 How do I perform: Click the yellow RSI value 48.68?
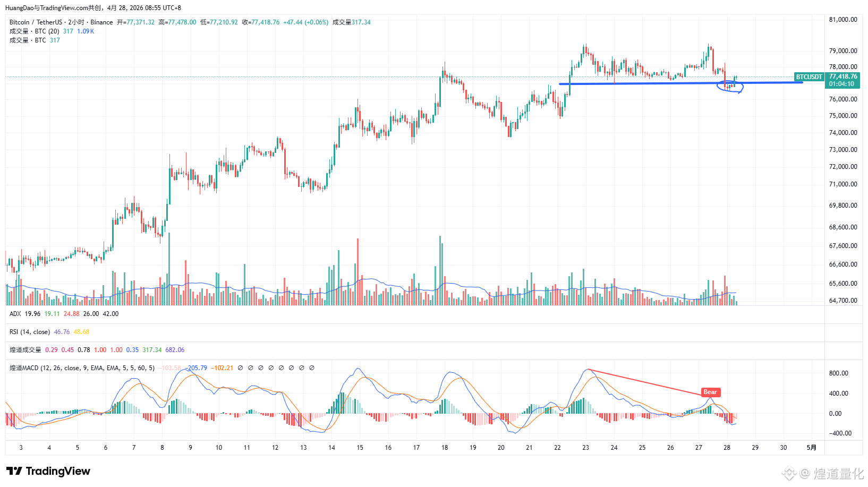[81, 332]
